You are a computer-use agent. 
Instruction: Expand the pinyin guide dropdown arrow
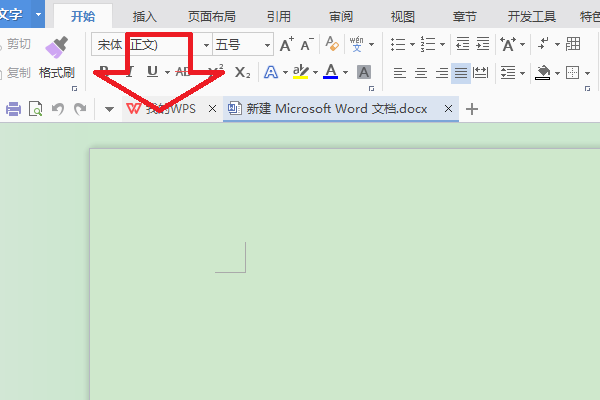pyautogui.click(x=371, y=45)
